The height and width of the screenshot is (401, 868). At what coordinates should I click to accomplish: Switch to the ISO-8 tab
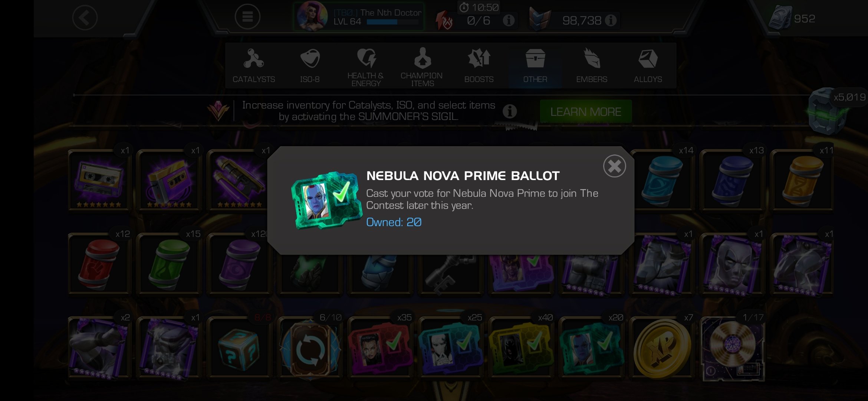pos(310,66)
